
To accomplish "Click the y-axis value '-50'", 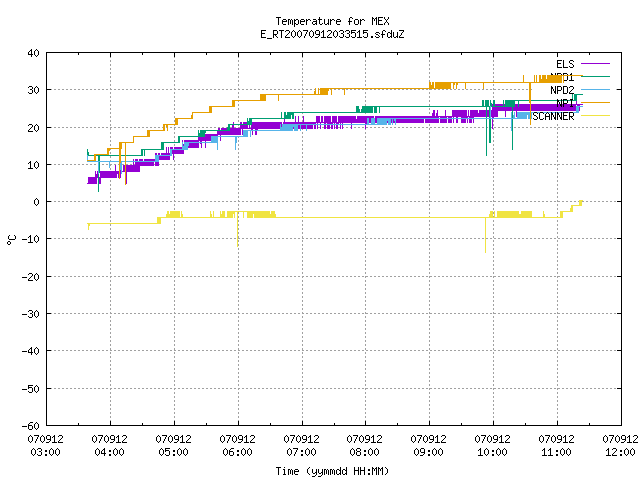I will tap(31, 389).
